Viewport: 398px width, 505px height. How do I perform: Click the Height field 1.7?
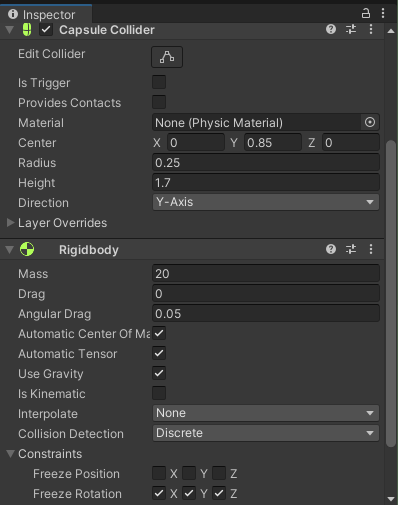[x=266, y=183]
